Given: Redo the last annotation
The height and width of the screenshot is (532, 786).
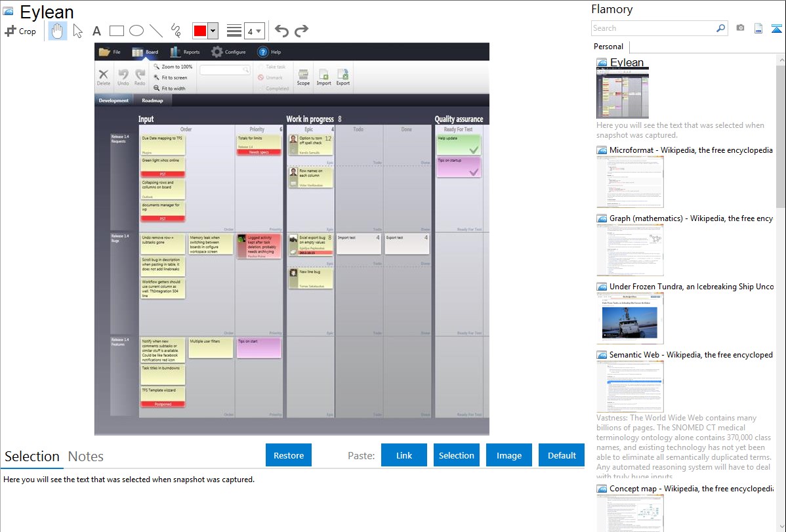Looking at the screenshot, I should 301,31.
